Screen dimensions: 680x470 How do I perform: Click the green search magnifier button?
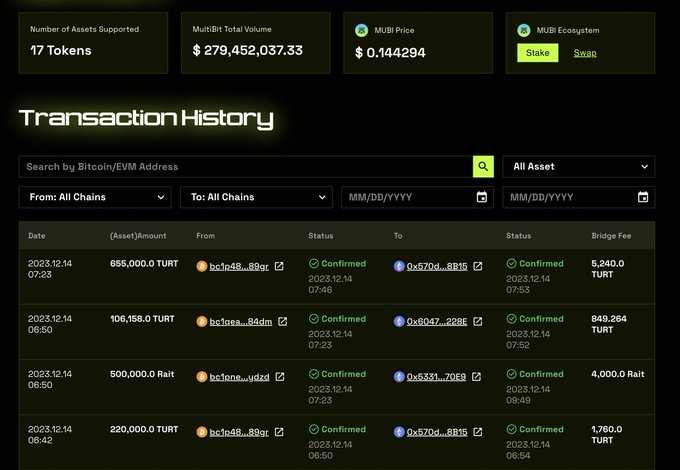[483, 167]
